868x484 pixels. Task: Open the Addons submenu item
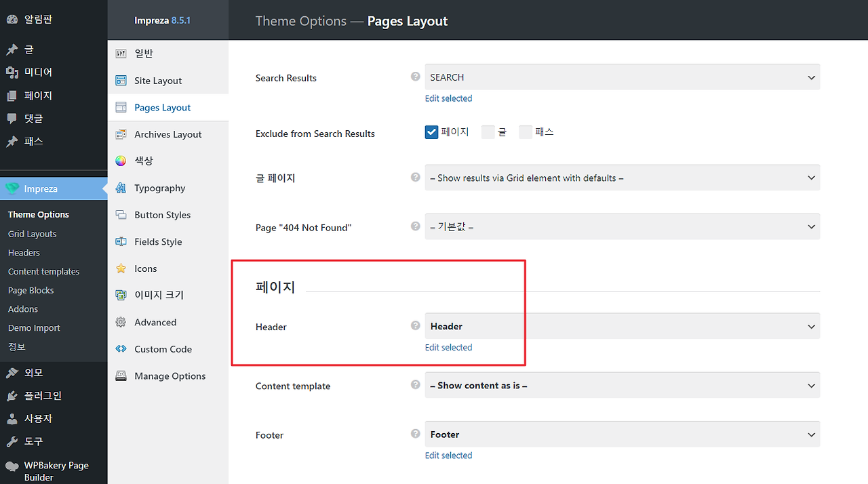(23, 308)
